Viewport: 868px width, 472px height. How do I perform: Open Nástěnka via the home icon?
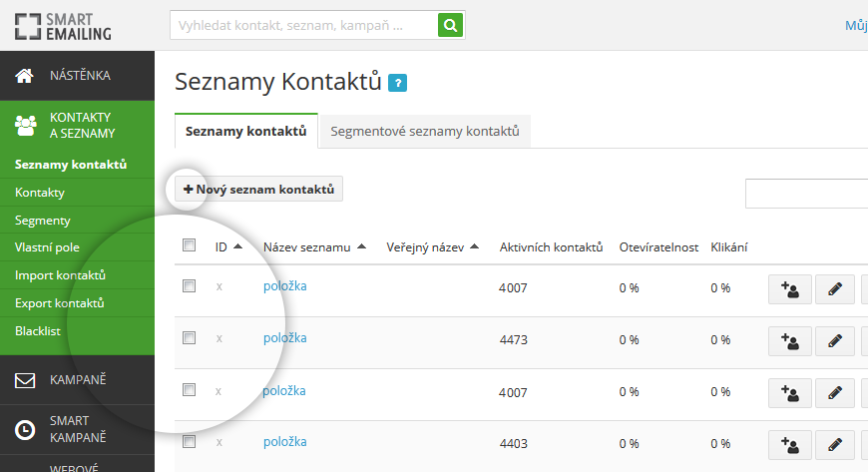24,76
